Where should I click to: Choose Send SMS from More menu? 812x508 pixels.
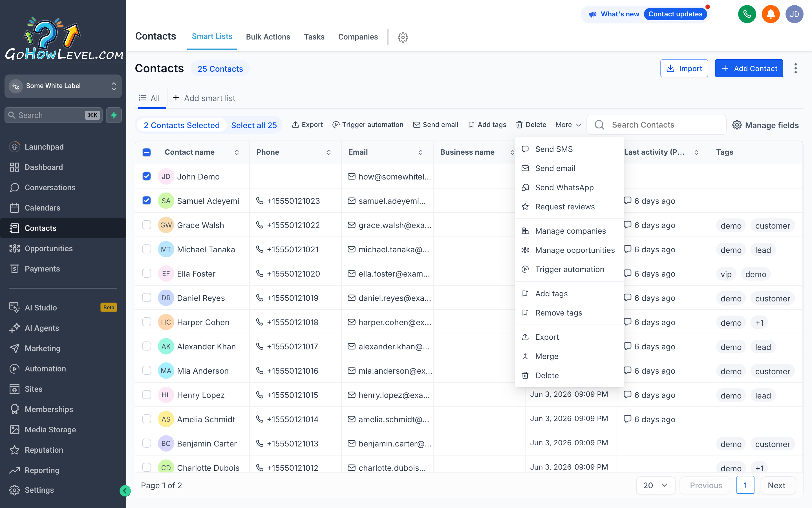[569, 149]
